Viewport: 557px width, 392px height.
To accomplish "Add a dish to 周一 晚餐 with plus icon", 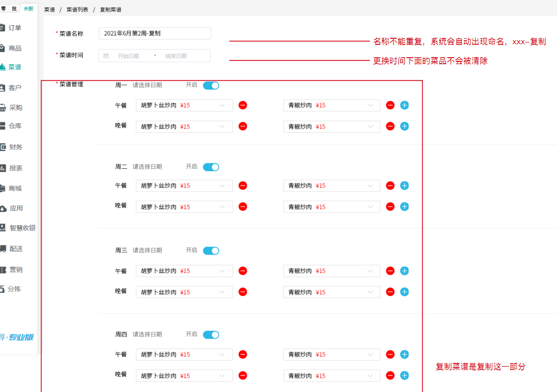I will coord(404,126).
